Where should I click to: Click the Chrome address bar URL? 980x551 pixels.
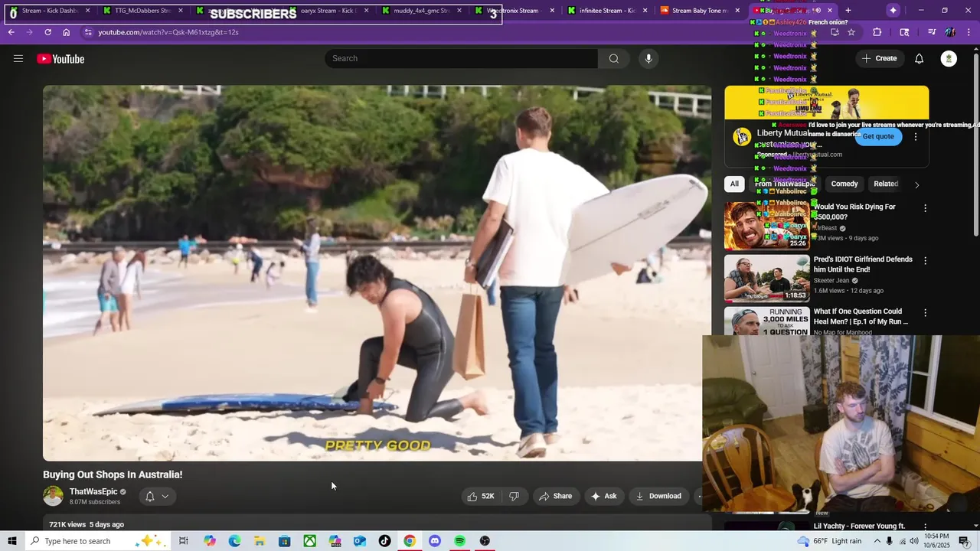point(168,32)
